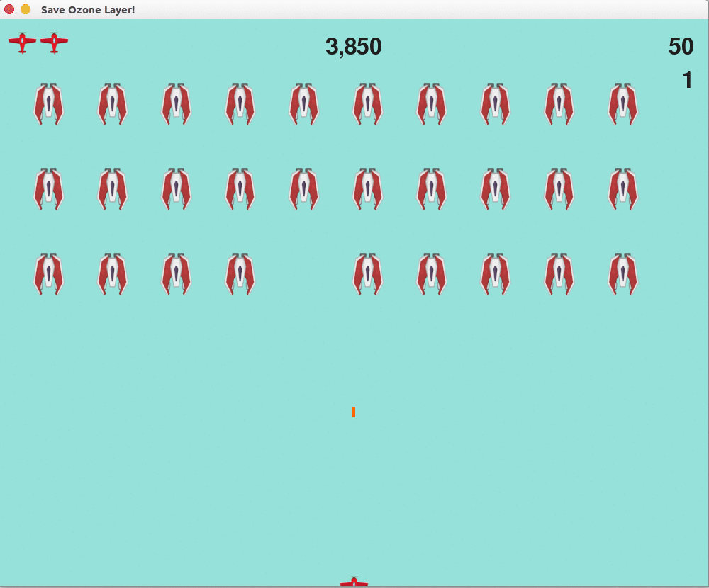Target the first enemy ship in bottom row
This screenshot has width=709, height=588.
[48, 274]
